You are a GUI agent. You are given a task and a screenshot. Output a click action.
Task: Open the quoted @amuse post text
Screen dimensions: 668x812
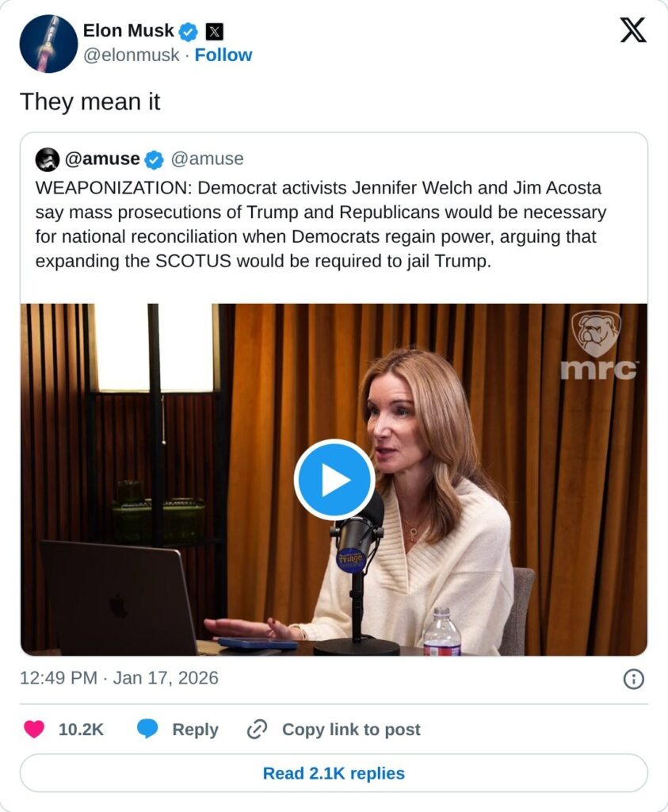(321, 224)
